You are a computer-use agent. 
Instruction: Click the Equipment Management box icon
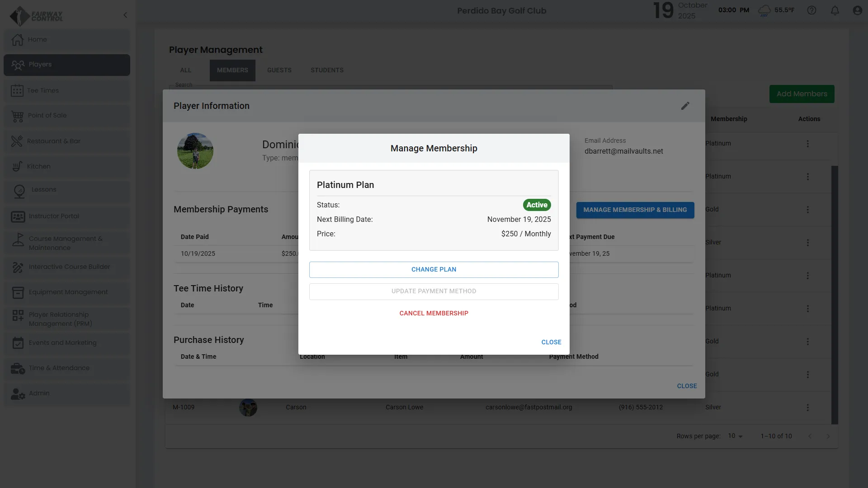coord(18,292)
